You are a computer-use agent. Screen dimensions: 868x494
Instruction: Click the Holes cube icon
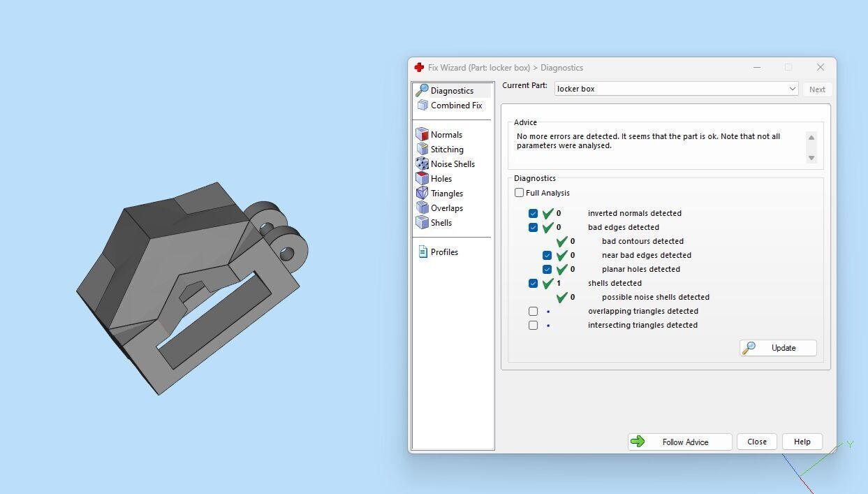click(422, 178)
